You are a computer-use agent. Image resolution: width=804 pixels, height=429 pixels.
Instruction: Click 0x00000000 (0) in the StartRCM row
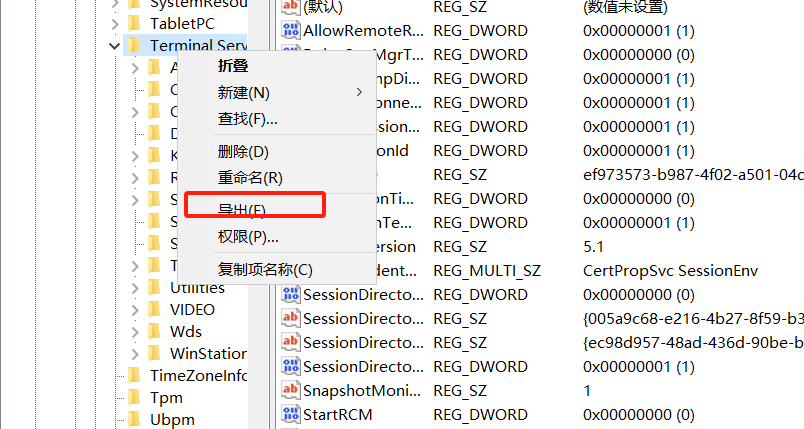pos(638,414)
